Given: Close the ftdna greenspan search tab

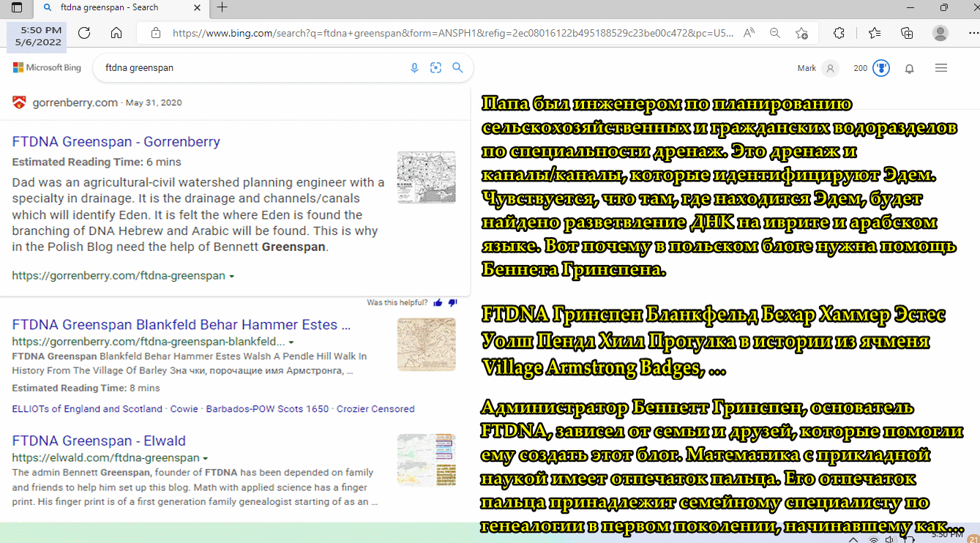Looking at the screenshot, I should (198, 8).
